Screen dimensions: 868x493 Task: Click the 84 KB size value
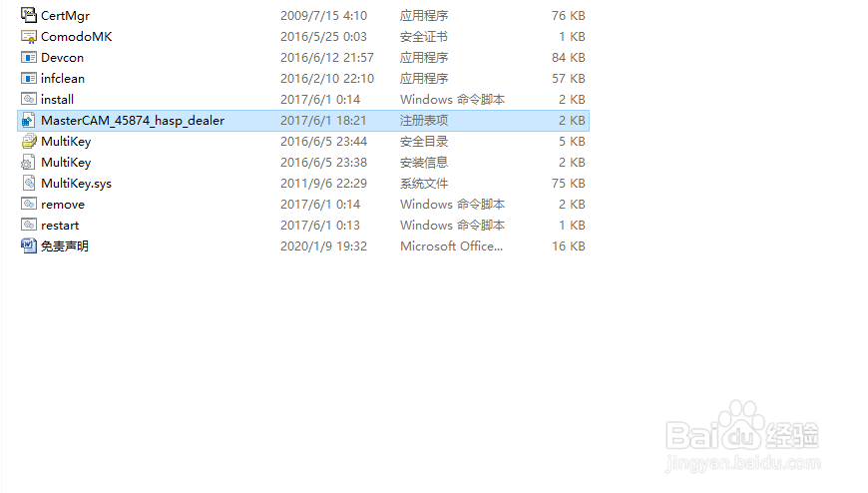pyautogui.click(x=568, y=58)
